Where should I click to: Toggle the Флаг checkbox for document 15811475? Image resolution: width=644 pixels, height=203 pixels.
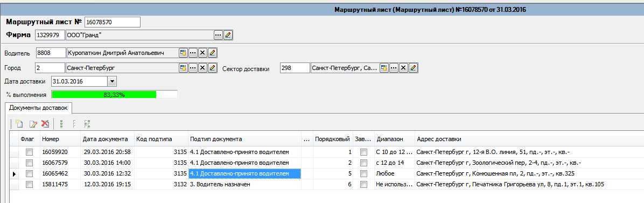(29, 185)
